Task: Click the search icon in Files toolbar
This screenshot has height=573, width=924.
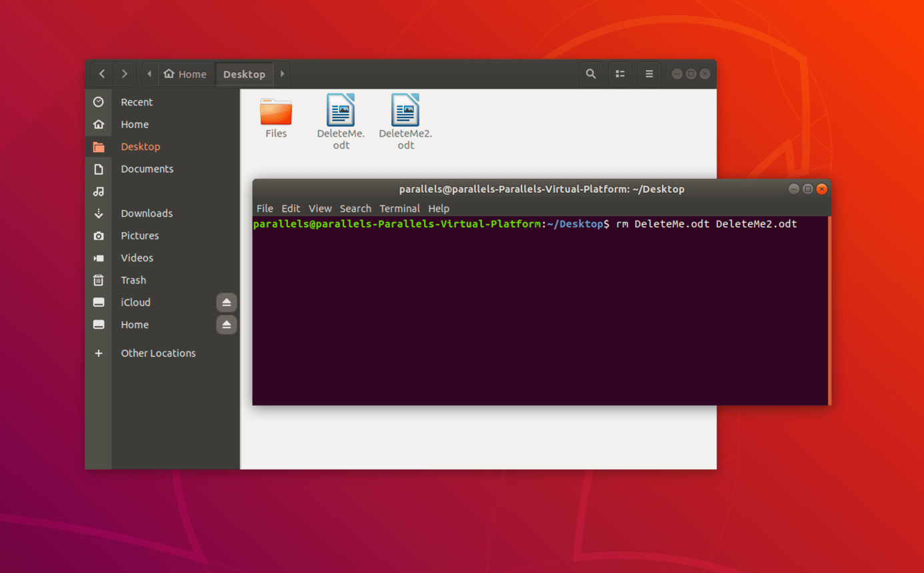Action: (x=591, y=73)
